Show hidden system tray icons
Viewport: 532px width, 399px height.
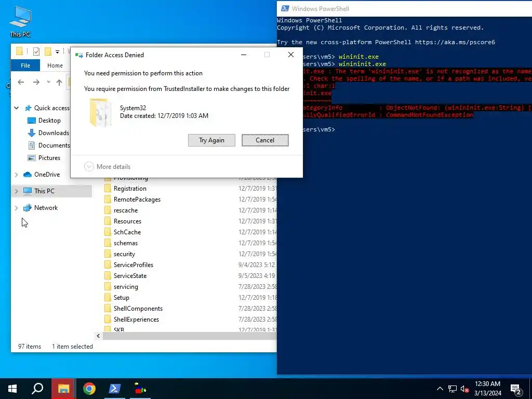tap(440, 389)
